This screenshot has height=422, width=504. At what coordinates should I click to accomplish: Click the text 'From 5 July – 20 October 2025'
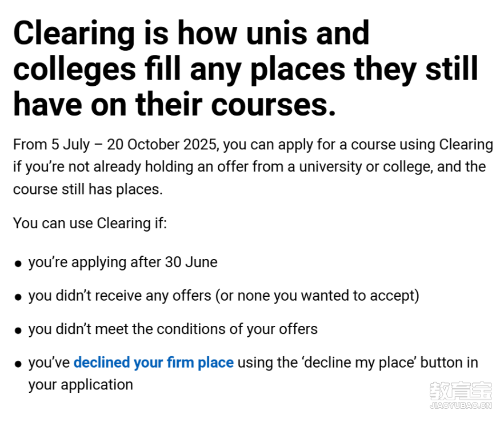pyautogui.click(x=115, y=145)
